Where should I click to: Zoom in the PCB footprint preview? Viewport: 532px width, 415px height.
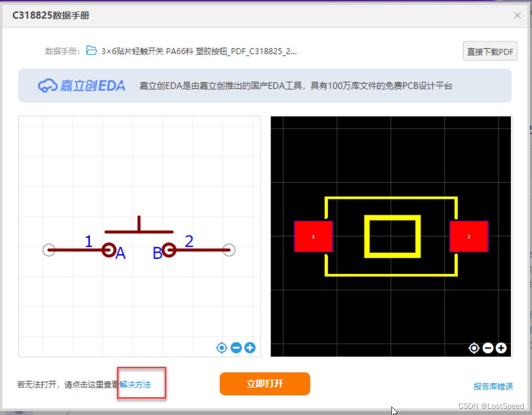(x=501, y=348)
